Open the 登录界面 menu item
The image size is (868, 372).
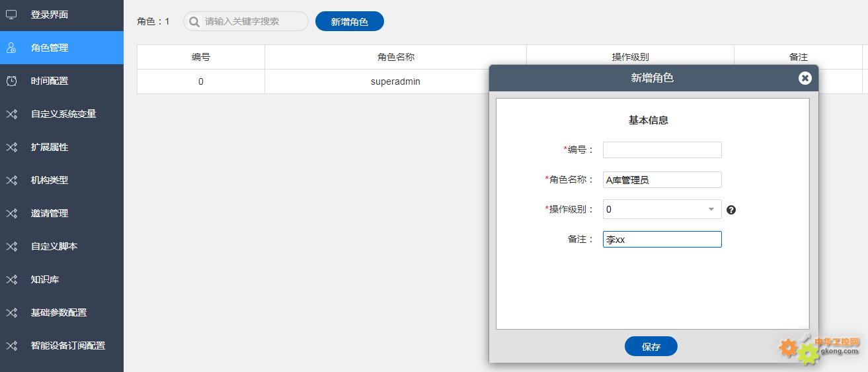(x=61, y=15)
